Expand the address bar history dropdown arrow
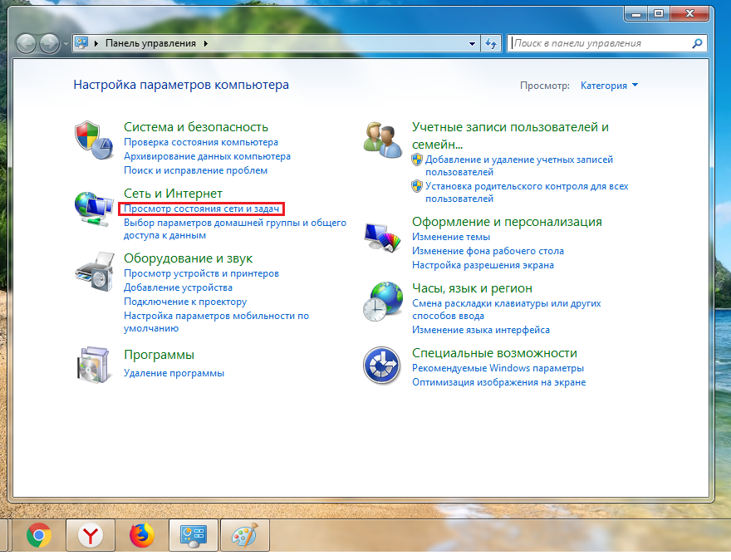Screen dimensions: 731x560 click(x=472, y=43)
